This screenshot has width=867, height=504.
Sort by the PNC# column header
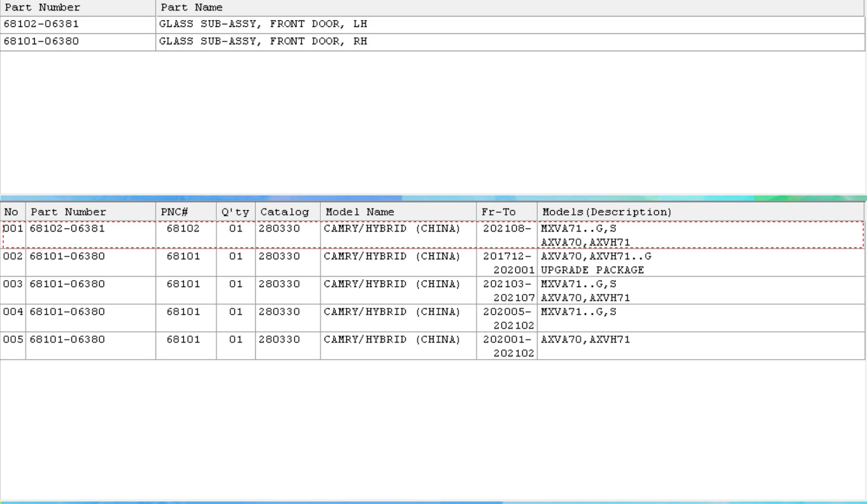point(186,212)
